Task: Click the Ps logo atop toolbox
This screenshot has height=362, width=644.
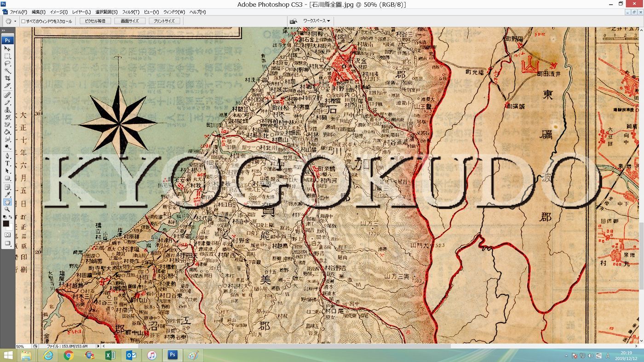Action: (x=7, y=40)
